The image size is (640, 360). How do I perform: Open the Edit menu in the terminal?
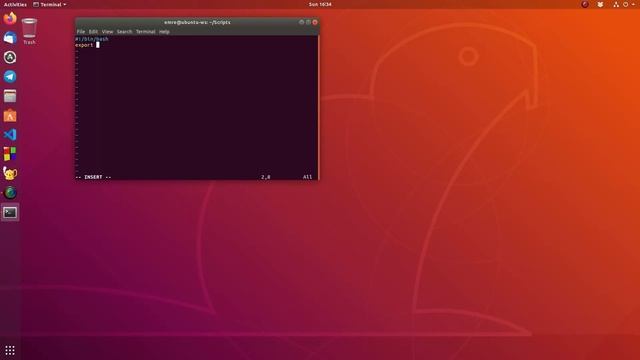(x=93, y=31)
